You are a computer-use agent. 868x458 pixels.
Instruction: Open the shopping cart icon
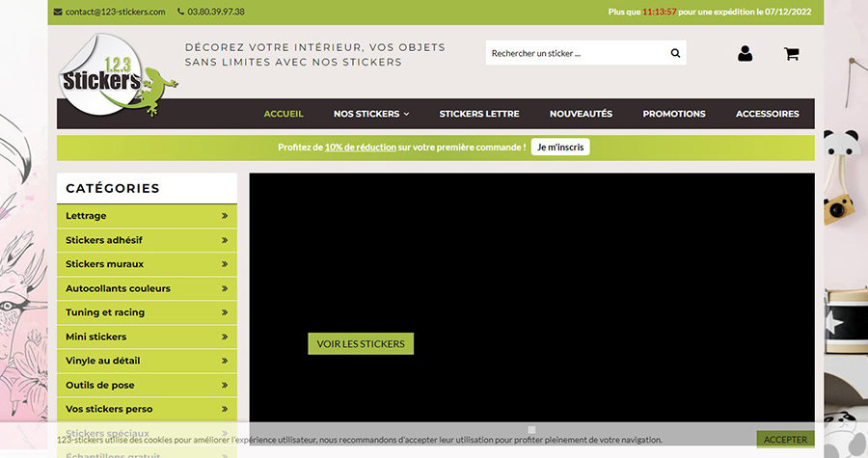[x=791, y=54]
